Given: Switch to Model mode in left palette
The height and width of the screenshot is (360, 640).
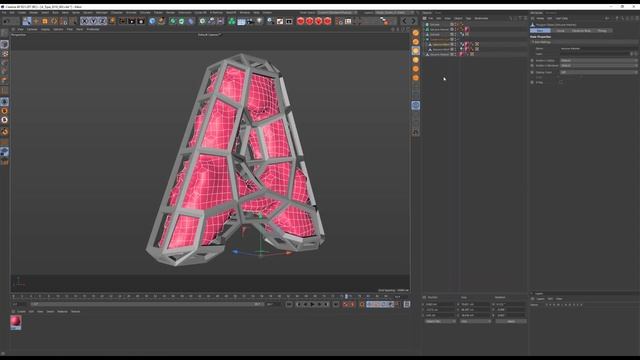Looking at the screenshot, I should pos(4,44).
